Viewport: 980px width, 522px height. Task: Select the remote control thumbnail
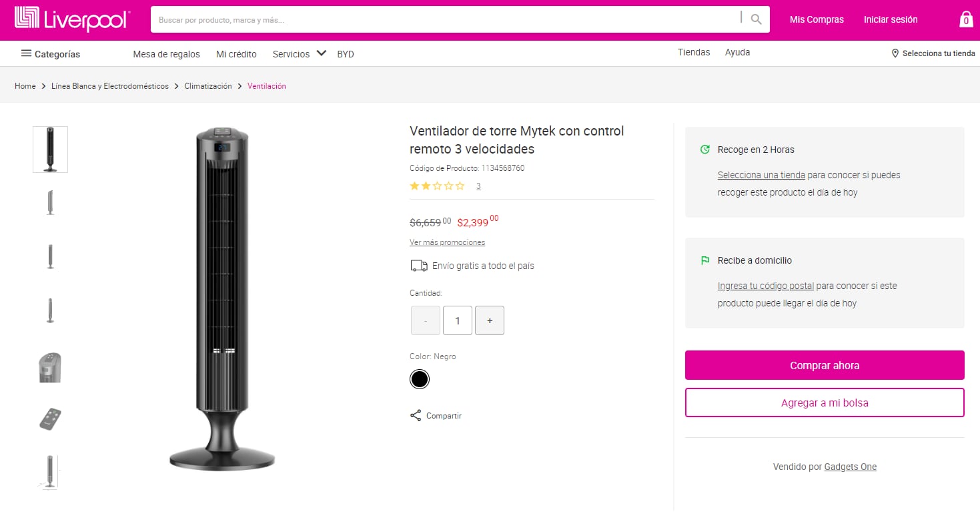49,419
